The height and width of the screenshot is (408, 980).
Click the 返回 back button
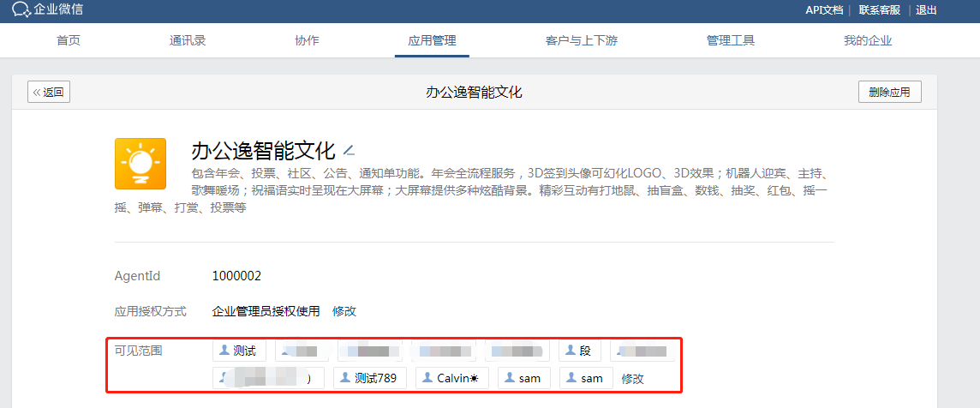coord(49,92)
